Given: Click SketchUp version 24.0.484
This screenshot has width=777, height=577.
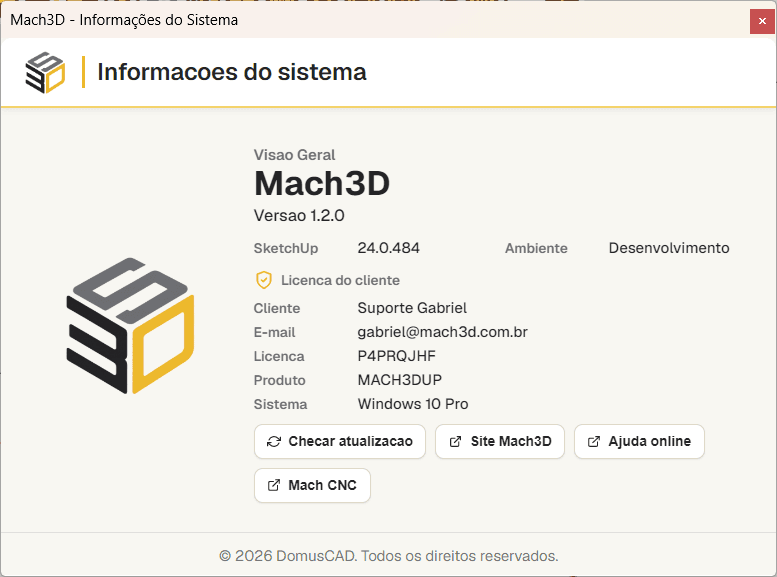Looking at the screenshot, I should pos(388,248).
